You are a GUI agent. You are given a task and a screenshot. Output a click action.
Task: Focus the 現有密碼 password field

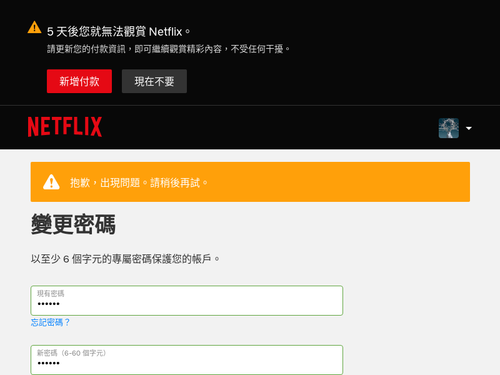tap(187, 300)
